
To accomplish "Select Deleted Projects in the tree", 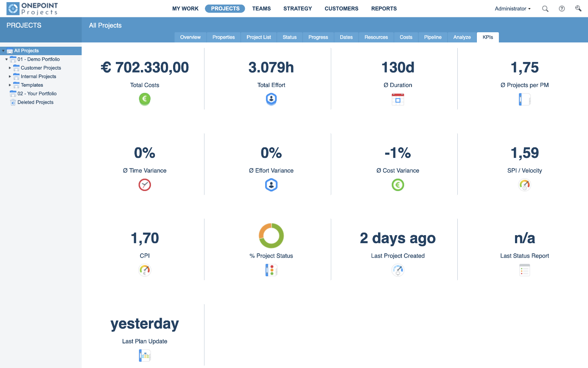I will pyautogui.click(x=36, y=102).
